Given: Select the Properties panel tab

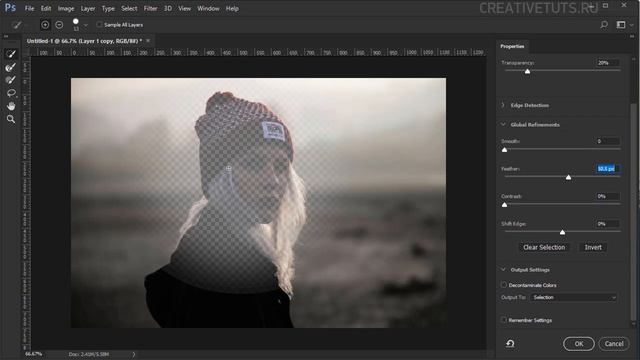Looking at the screenshot, I should tap(512, 47).
